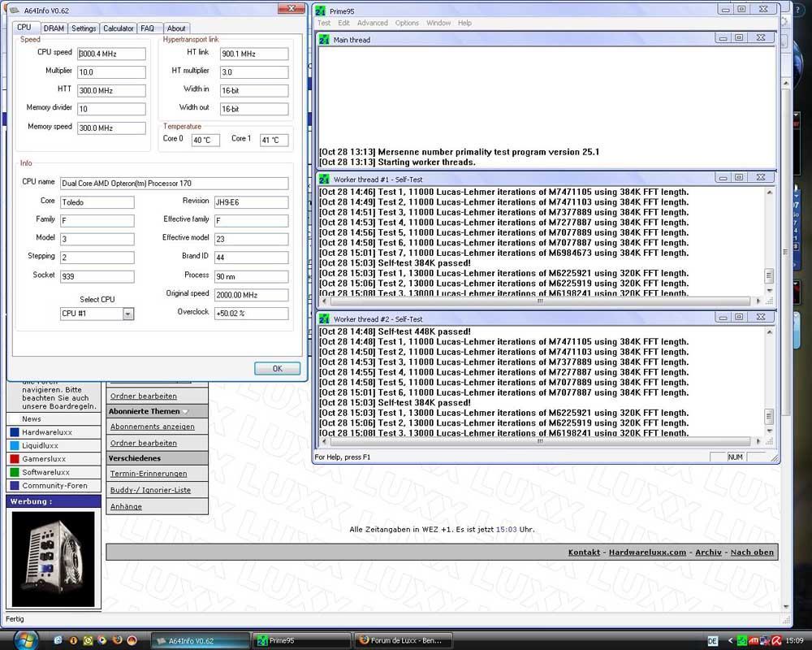The image size is (812, 650).
Task: Click the Avira umbrella tray icon
Action: (776, 641)
